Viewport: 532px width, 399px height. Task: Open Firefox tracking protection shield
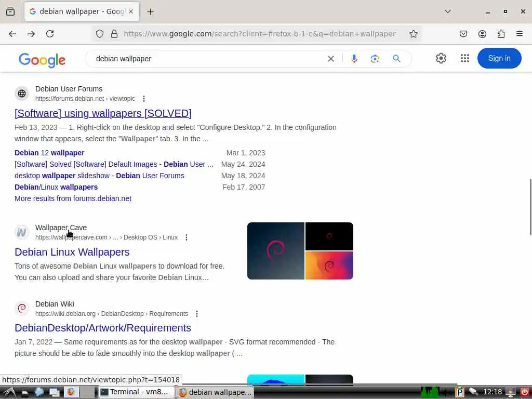tap(100, 34)
